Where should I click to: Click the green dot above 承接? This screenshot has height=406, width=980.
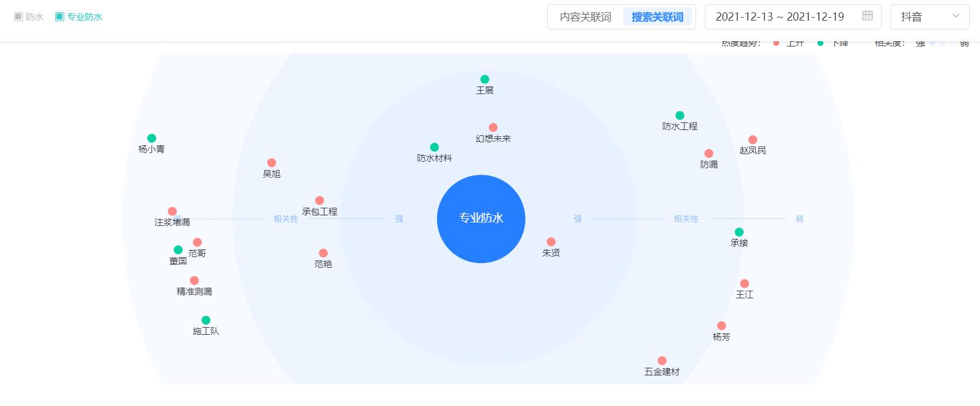739,232
